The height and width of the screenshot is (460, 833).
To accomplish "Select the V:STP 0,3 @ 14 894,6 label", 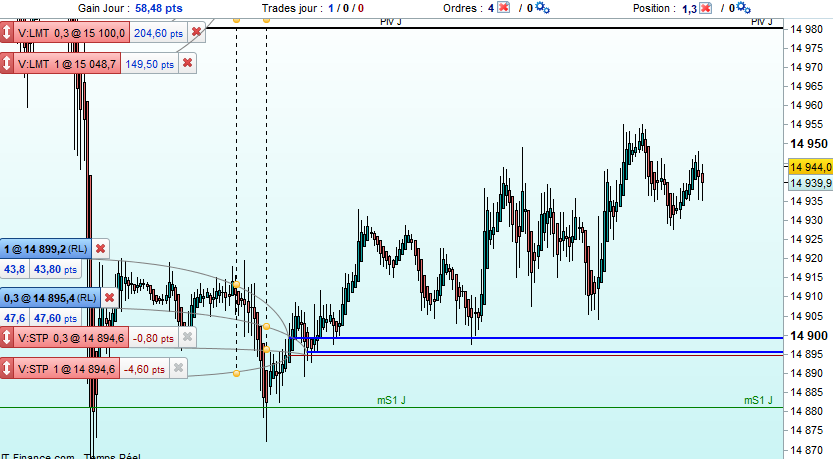I will (x=71, y=338).
